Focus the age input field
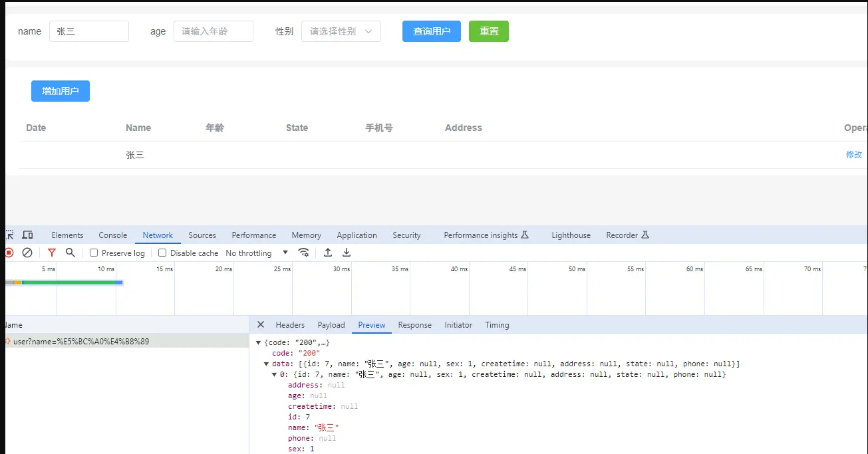The image size is (868, 454). point(214,31)
